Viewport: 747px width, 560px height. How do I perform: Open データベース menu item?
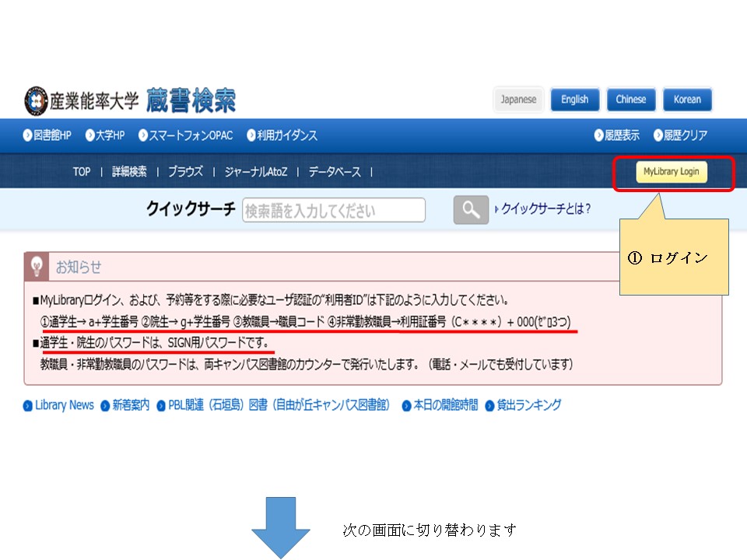[335, 171]
